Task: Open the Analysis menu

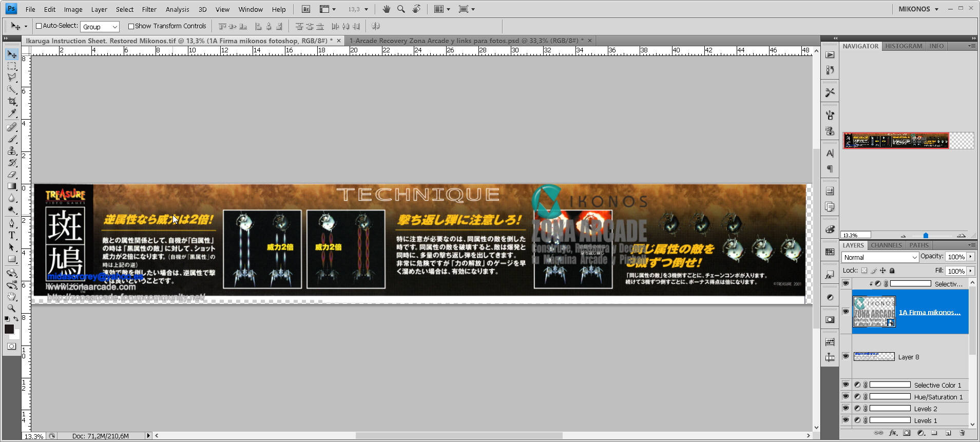Action: click(x=177, y=9)
